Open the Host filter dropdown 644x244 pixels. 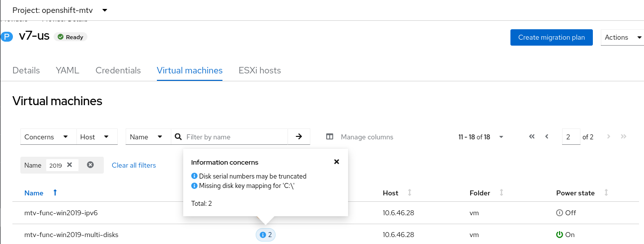(x=96, y=137)
